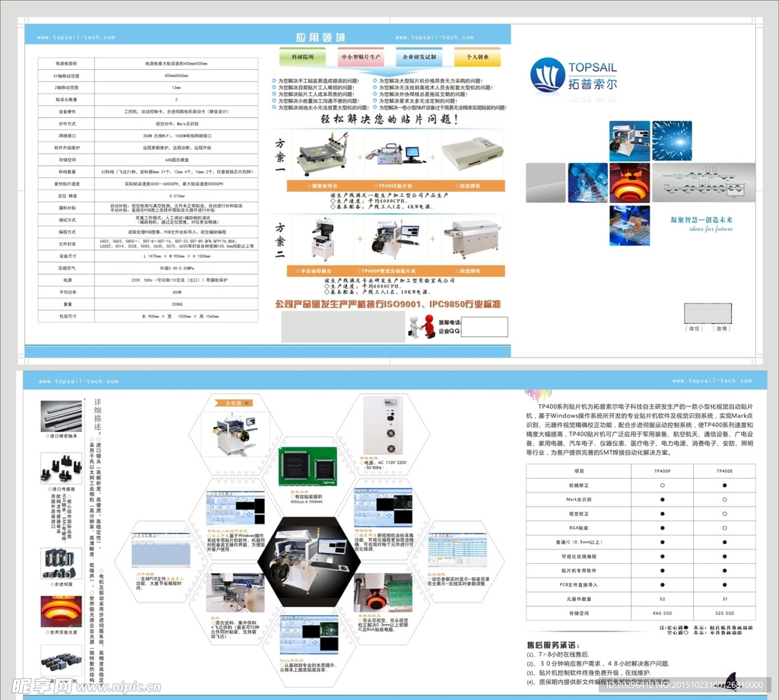Click the 64G SSD cell
The width and height of the screenshot is (779, 700).
coord(663,613)
